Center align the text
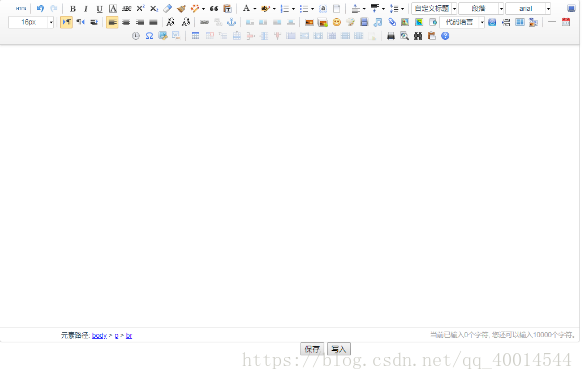 point(126,22)
